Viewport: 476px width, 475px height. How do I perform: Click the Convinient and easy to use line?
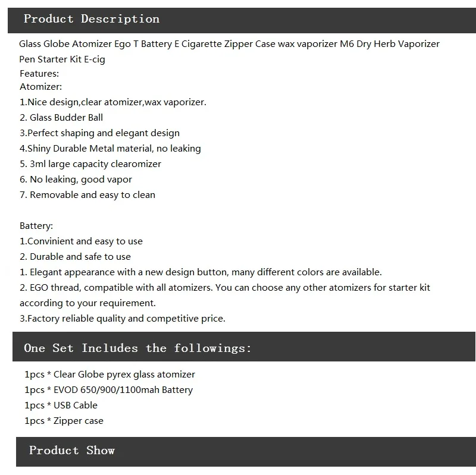point(81,241)
